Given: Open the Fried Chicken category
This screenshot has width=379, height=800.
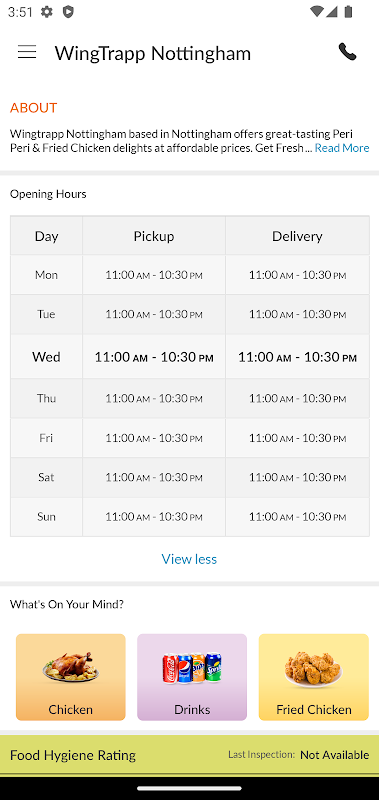Looking at the screenshot, I should point(314,677).
